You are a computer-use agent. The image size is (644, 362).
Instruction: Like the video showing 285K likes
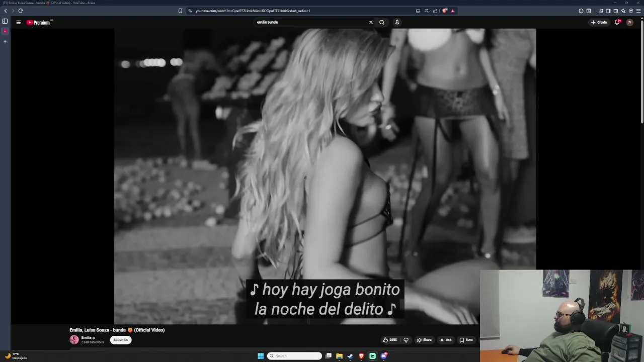click(x=390, y=340)
